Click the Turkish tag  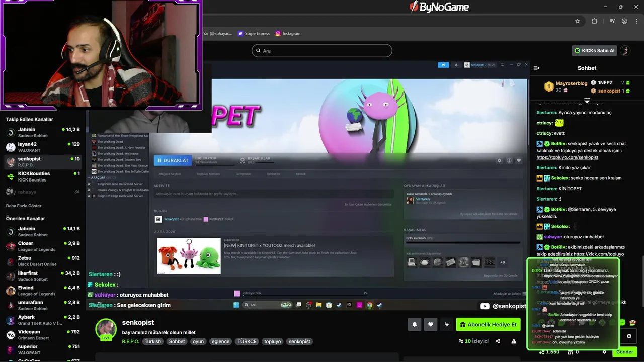(153, 341)
